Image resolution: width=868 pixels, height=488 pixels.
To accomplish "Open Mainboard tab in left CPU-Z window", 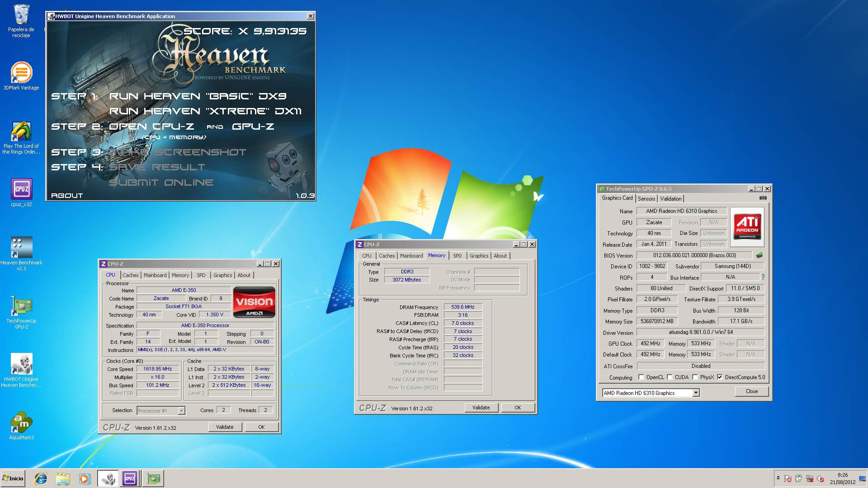I will pyautogui.click(x=155, y=275).
